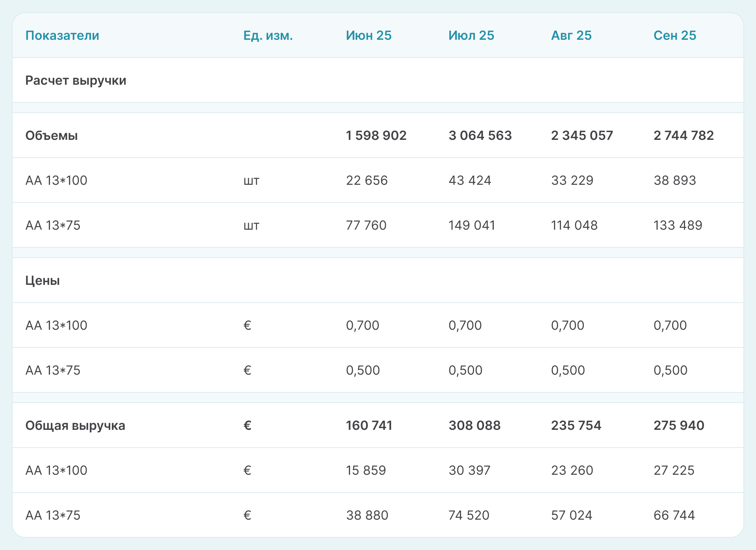Click the 114 048 volume cell
Image resolution: width=756 pixels, height=550 pixels.
click(574, 225)
